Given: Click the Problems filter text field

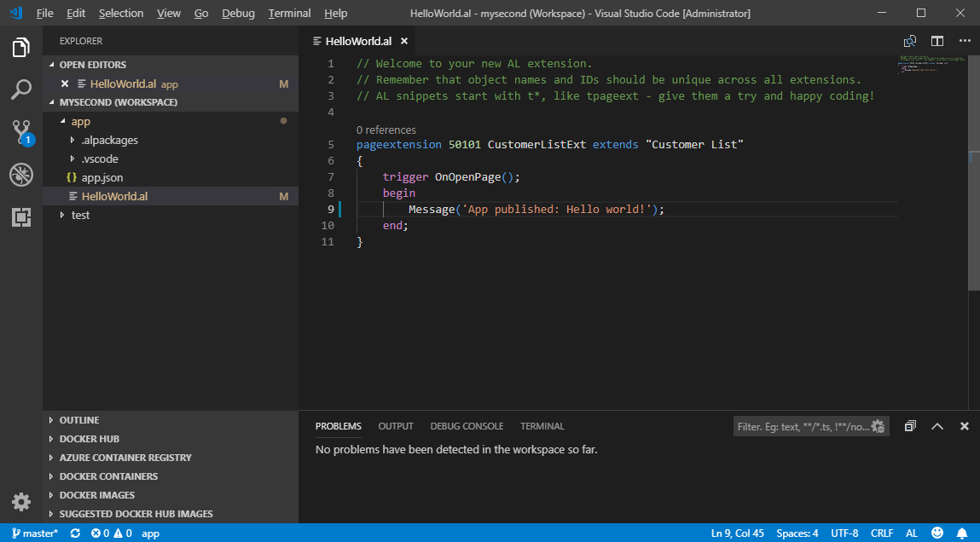Looking at the screenshot, I should point(802,426).
